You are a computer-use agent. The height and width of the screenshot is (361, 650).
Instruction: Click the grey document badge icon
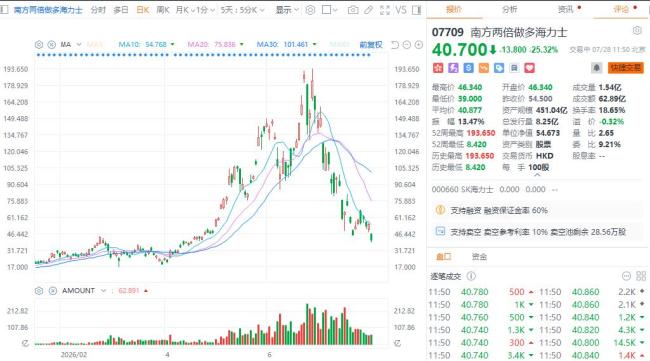click(x=514, y=68)
